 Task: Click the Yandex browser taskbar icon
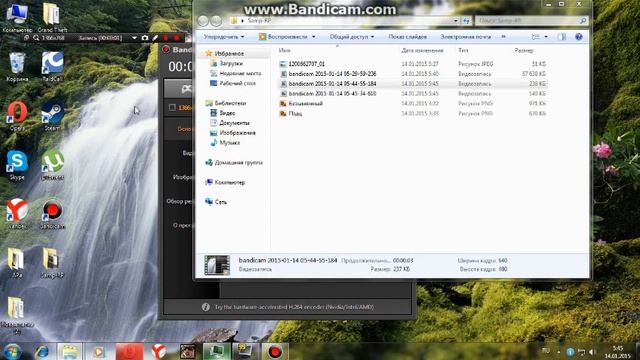158,351
